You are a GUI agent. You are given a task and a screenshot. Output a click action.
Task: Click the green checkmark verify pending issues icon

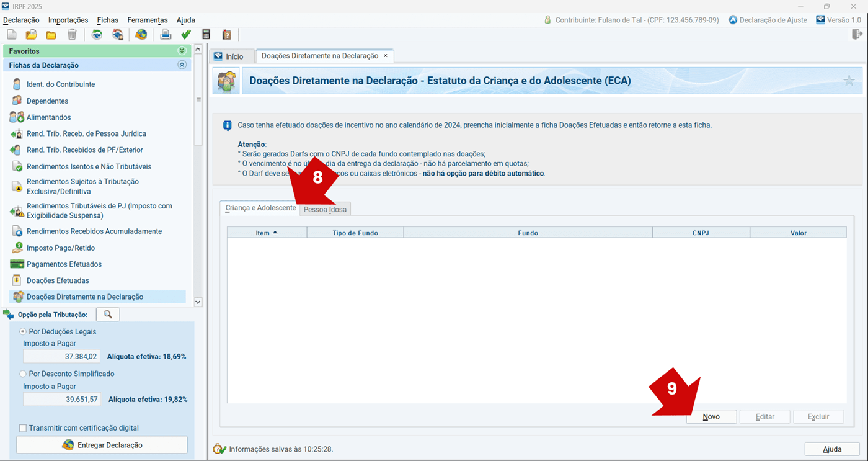coord(185,35)
